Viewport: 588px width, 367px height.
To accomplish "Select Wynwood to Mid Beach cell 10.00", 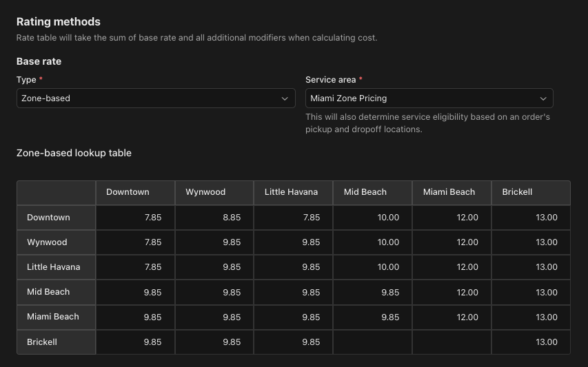I will (373, 242).
